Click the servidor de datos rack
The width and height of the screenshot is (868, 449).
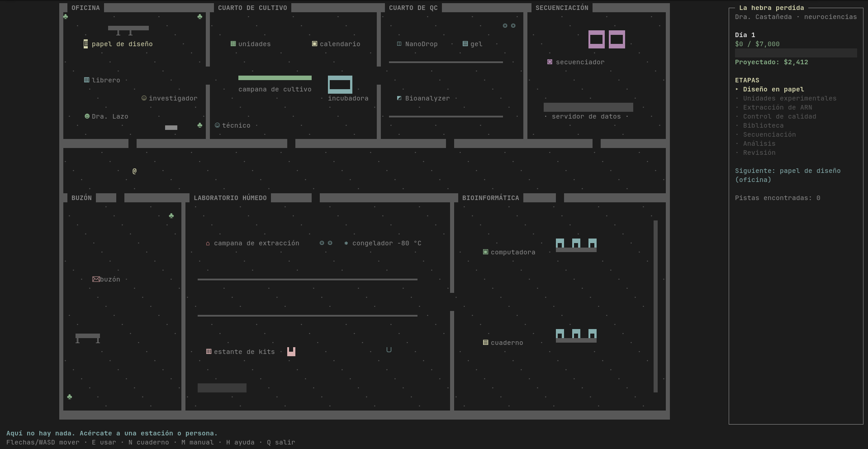(x=588, y=107)
